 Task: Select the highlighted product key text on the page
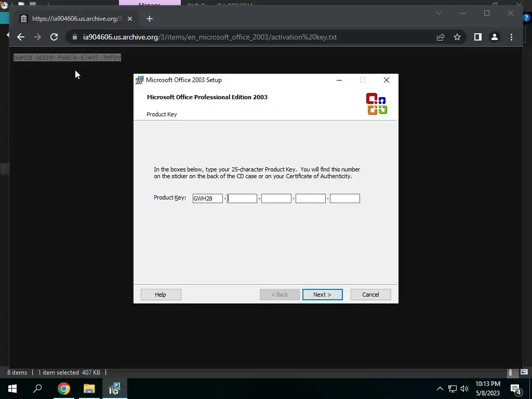[x=67, y=58]
